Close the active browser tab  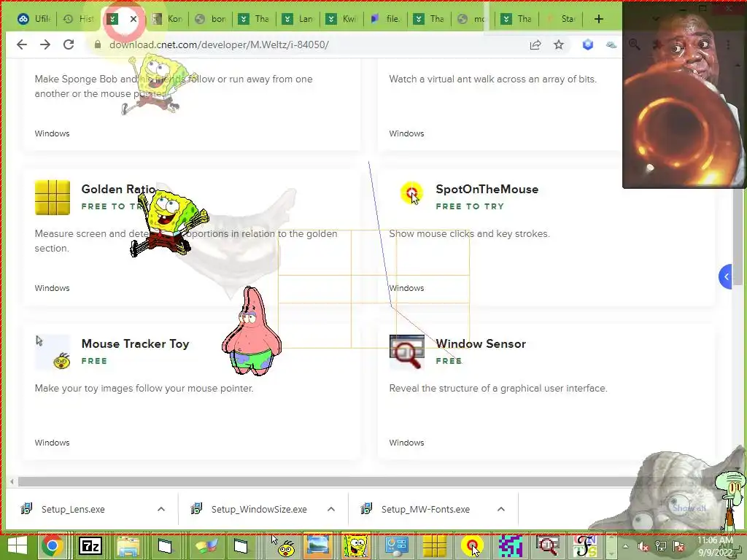pyautogui.click(x=133, y=19)
